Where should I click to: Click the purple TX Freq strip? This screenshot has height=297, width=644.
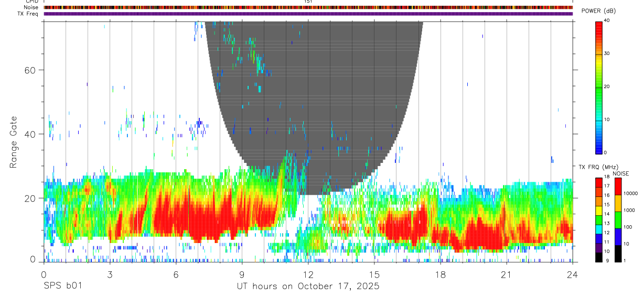click(x=308, y=14)
